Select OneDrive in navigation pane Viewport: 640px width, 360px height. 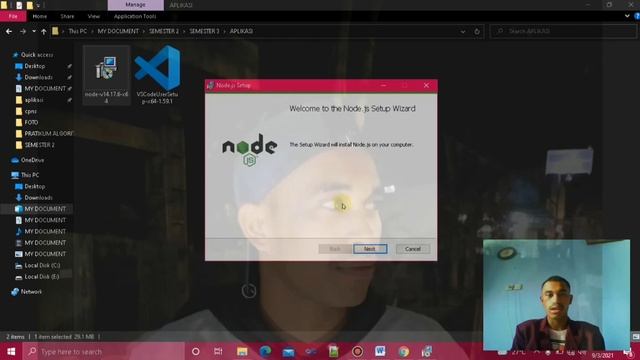click(32, 160)
